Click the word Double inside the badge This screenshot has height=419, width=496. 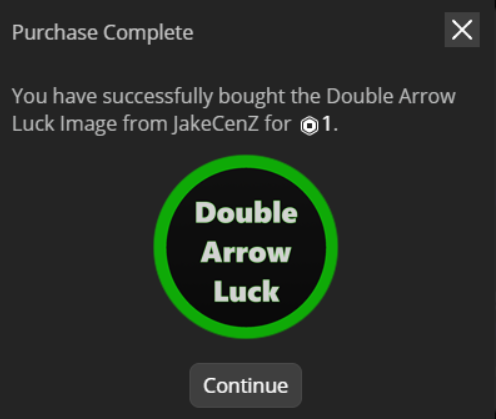pos(246,213)
